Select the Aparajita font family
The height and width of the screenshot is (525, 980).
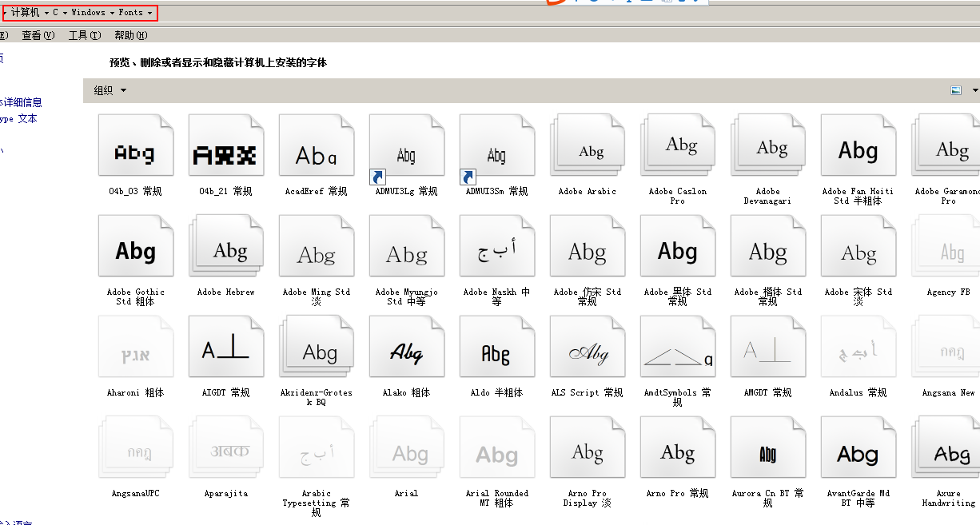point(225,447)
